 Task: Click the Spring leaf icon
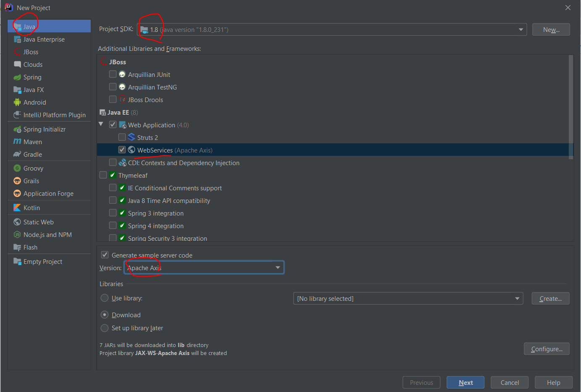click(x=17, y=77)
